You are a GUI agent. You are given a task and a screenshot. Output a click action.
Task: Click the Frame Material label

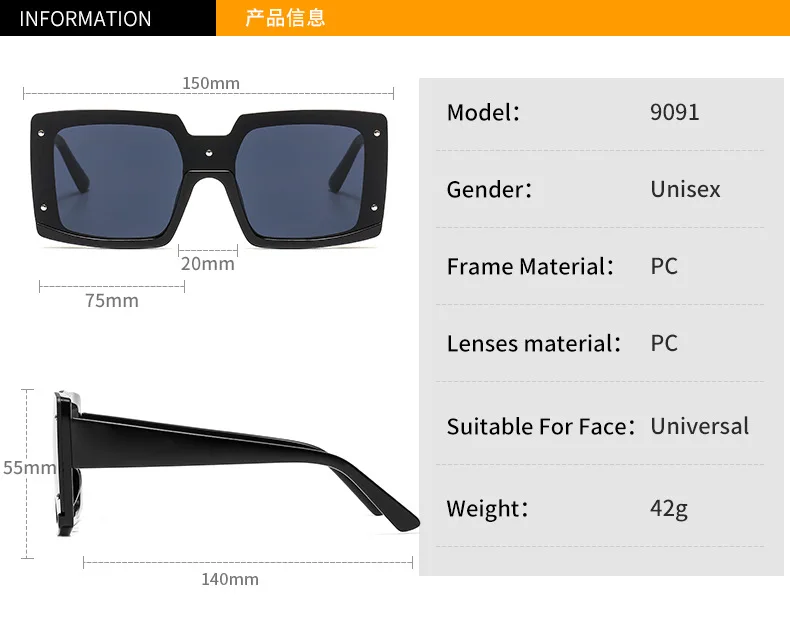click(x=530, y=267)
